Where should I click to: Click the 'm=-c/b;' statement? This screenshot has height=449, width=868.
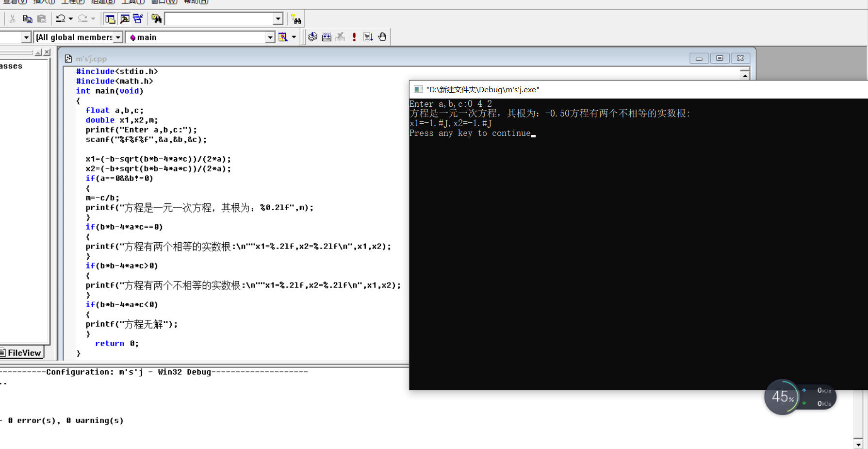(102, 198)
